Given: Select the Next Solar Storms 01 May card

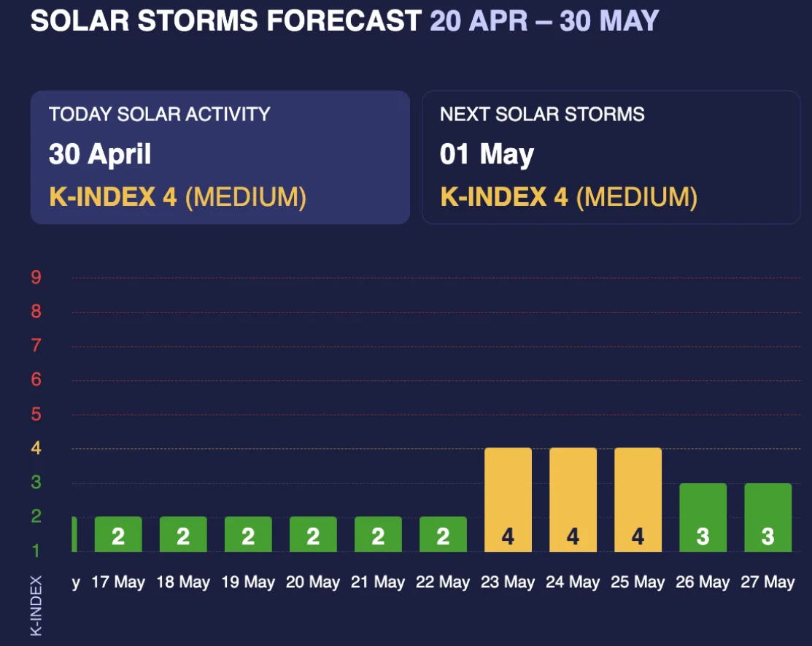Looking at the screenshot, I should tap(611, 158).
